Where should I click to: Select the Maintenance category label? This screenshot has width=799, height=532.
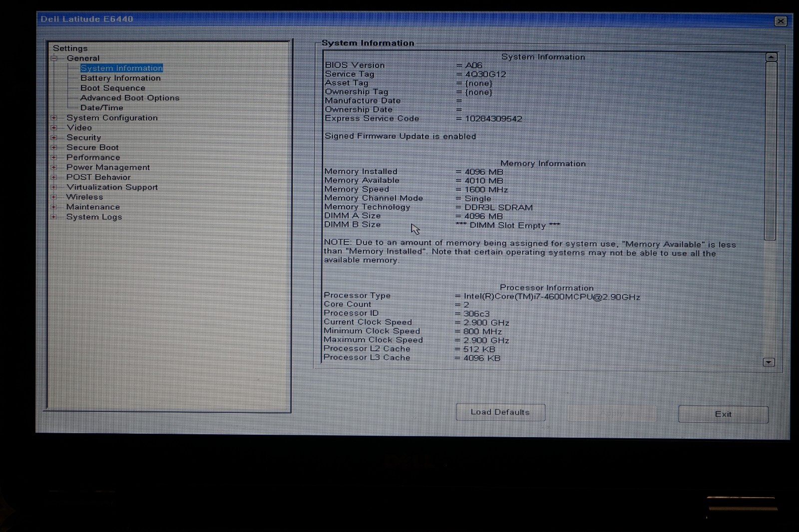click(93, 207)
